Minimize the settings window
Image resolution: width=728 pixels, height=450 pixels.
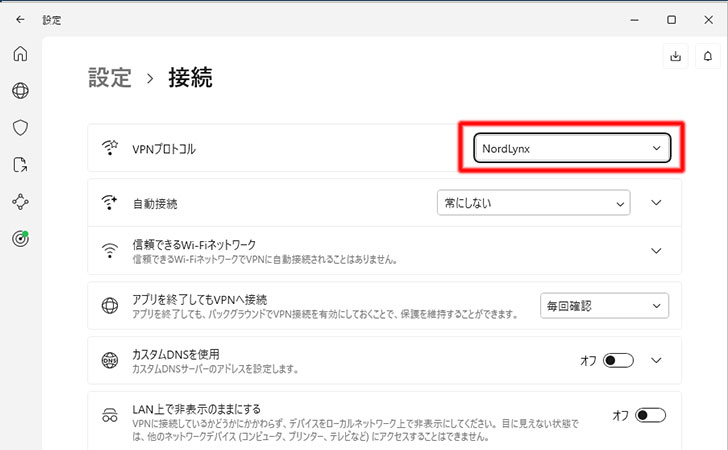click(635, 20)
